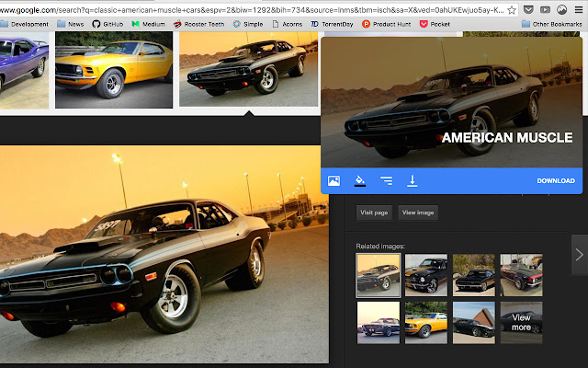Click the red Pocket bookmark favicon

pos(424,24)
